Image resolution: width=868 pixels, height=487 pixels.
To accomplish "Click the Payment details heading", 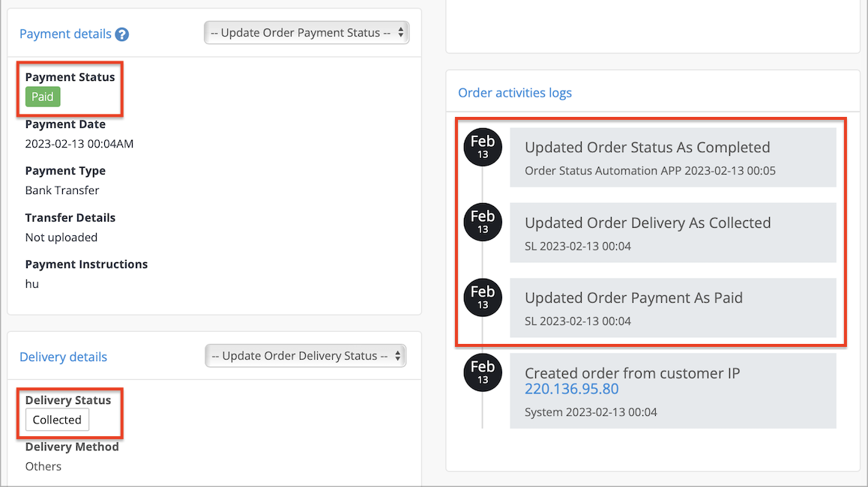I will (65, 34).
